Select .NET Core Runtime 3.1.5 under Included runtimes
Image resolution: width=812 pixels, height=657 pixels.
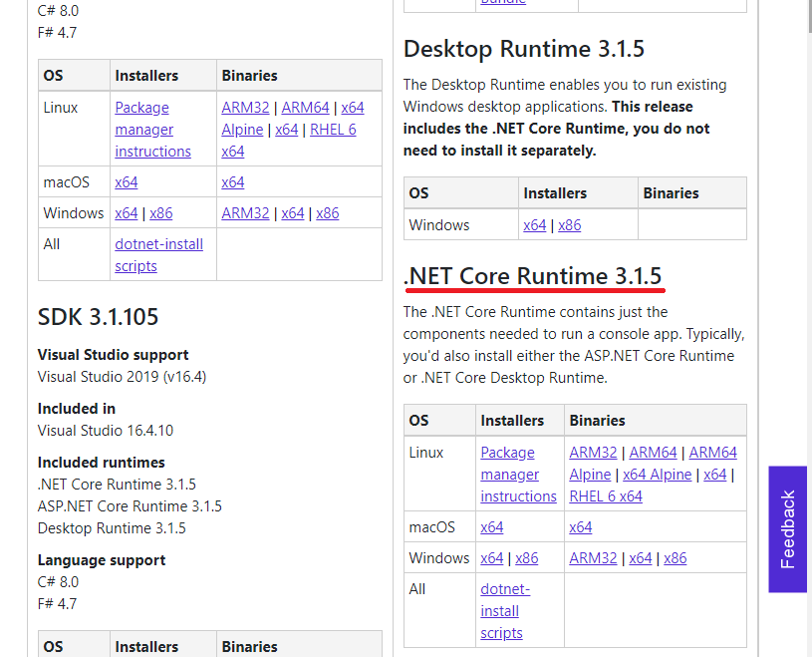[x=117, y=485]
